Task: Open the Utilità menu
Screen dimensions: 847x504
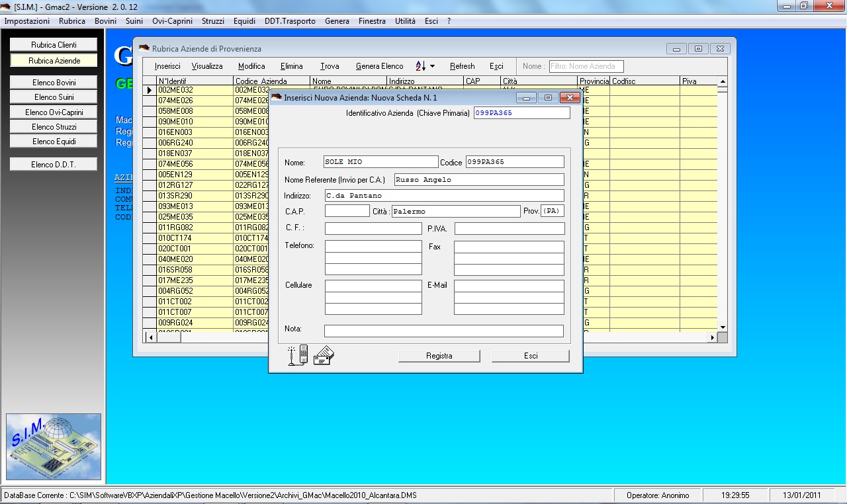Action: [x=405, y=21]
